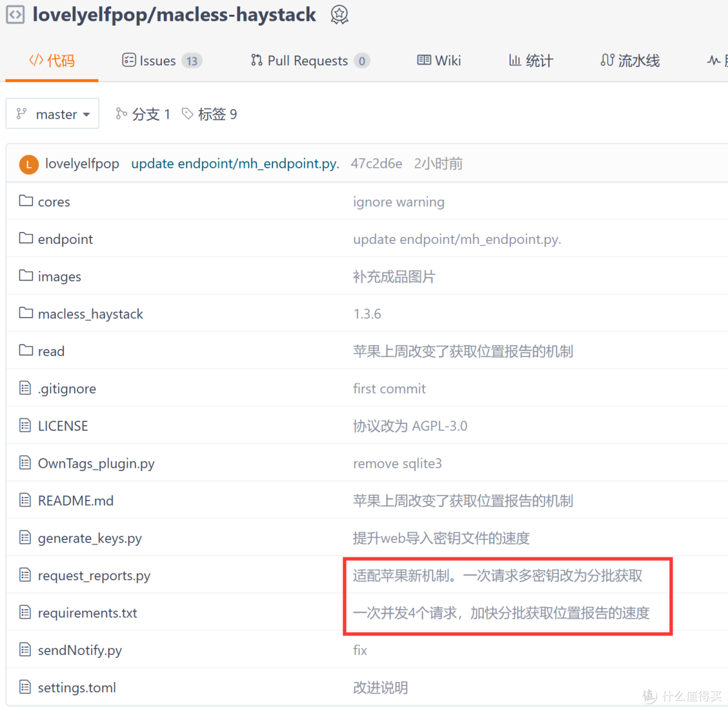Click the file icon beside generate_keys.py
This screenshot has height=711, width=728.
[x=25, y=537]
